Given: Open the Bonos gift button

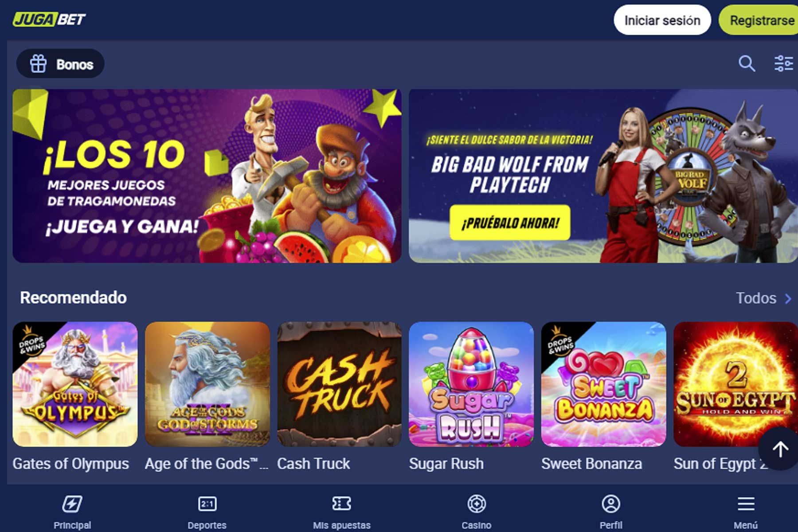Looking at the screenshot, I should pos(61,64).
